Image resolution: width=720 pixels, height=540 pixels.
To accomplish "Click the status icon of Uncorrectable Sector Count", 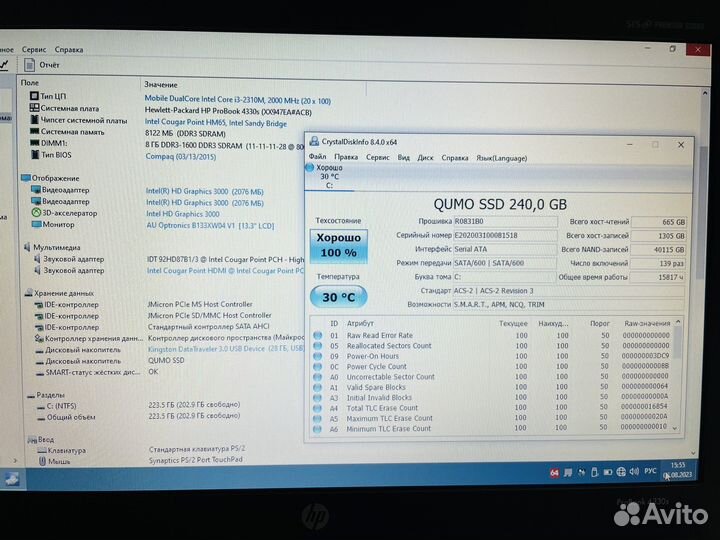I will click(x=317, y=377).
